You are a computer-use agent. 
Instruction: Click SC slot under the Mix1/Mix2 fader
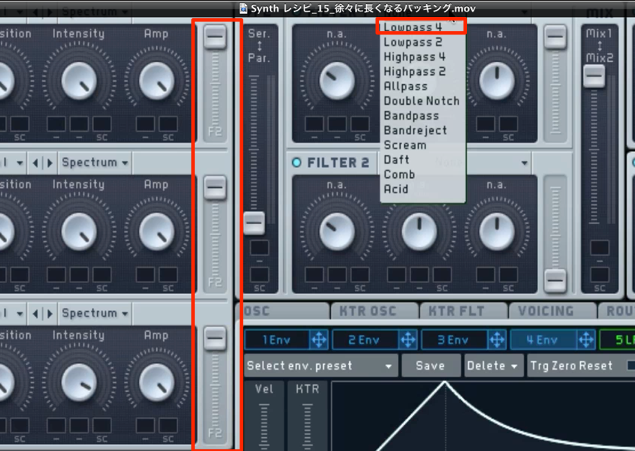600,275
